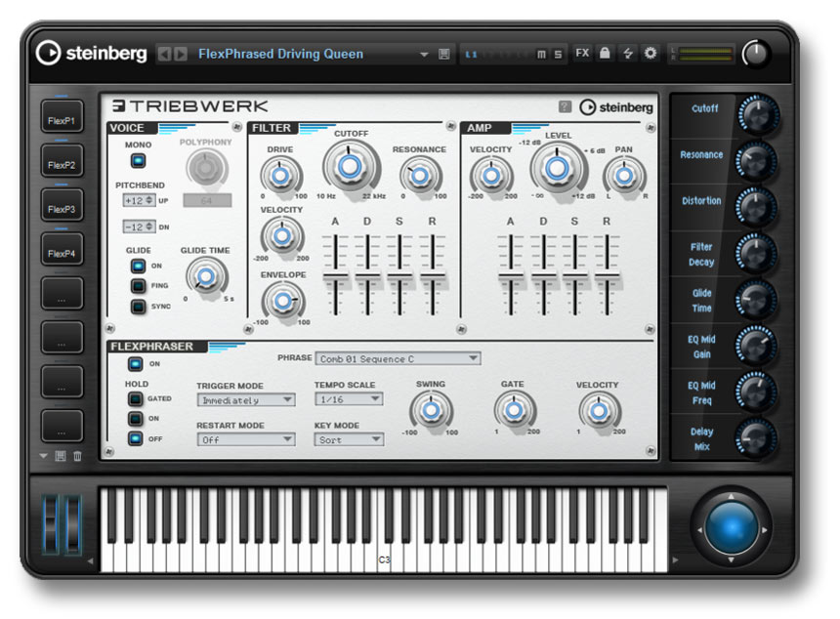Click the first empty trigger pad below FlexP4

[x=62, y=294]
